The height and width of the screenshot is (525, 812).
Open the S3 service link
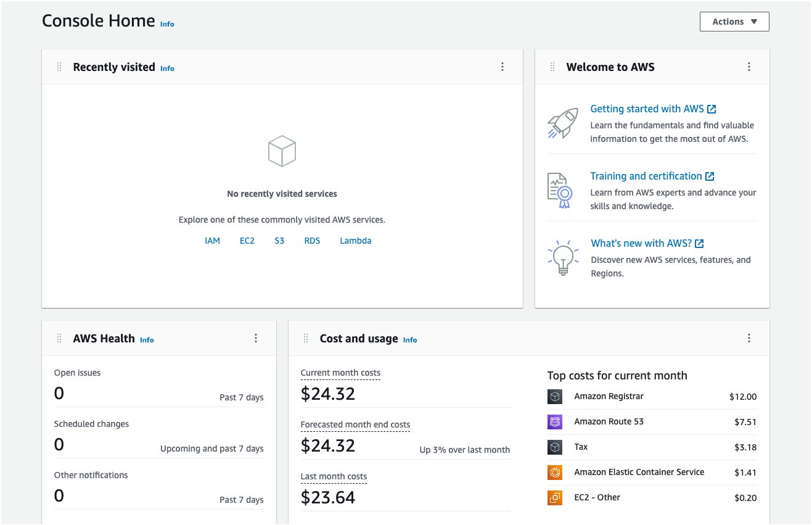click(279, 241)
